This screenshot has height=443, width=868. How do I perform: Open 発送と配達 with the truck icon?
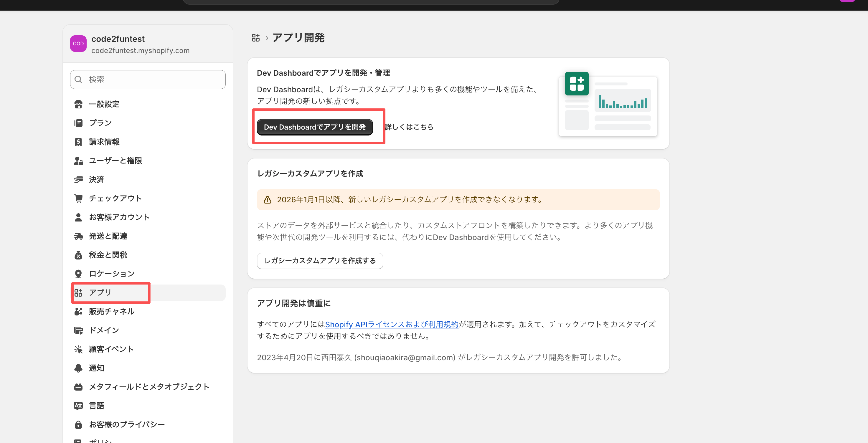[78, 236]
